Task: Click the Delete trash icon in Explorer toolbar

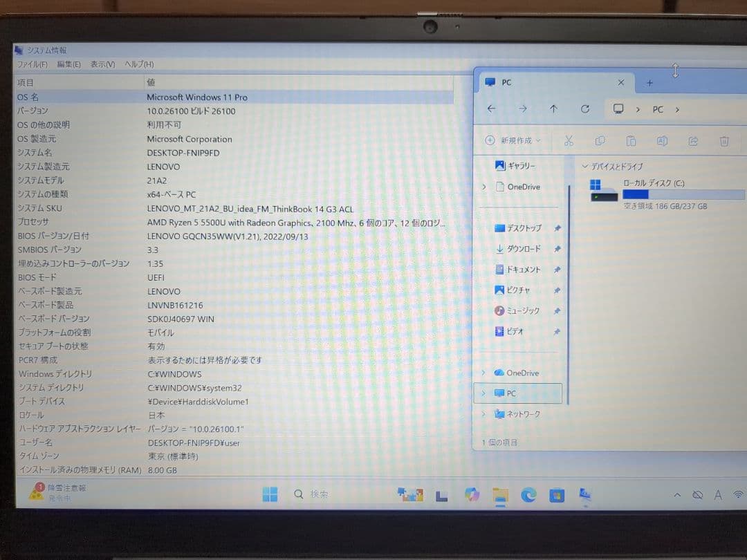Action: (x=723, y=140)
